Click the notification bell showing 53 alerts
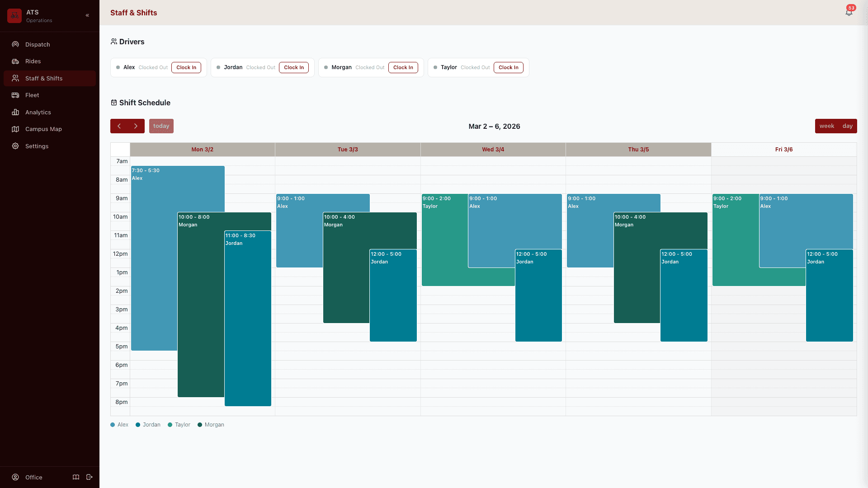 [x=849, y=12]
